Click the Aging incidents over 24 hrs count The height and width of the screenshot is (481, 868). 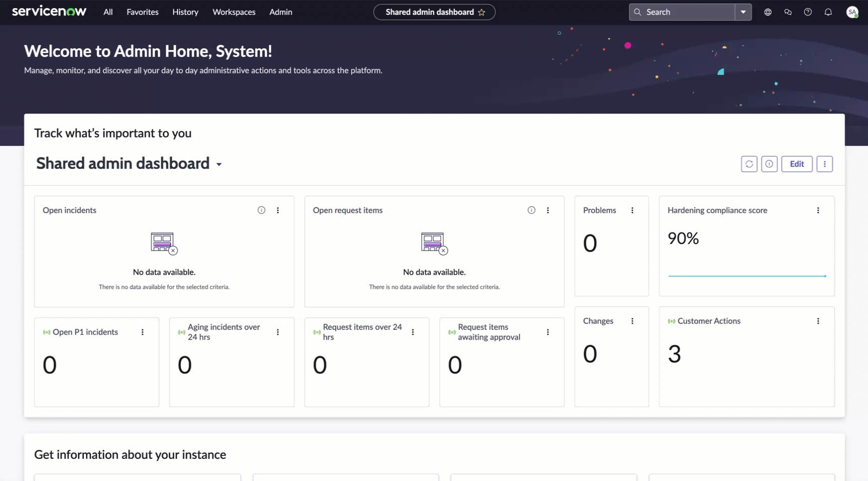[185, 365]
